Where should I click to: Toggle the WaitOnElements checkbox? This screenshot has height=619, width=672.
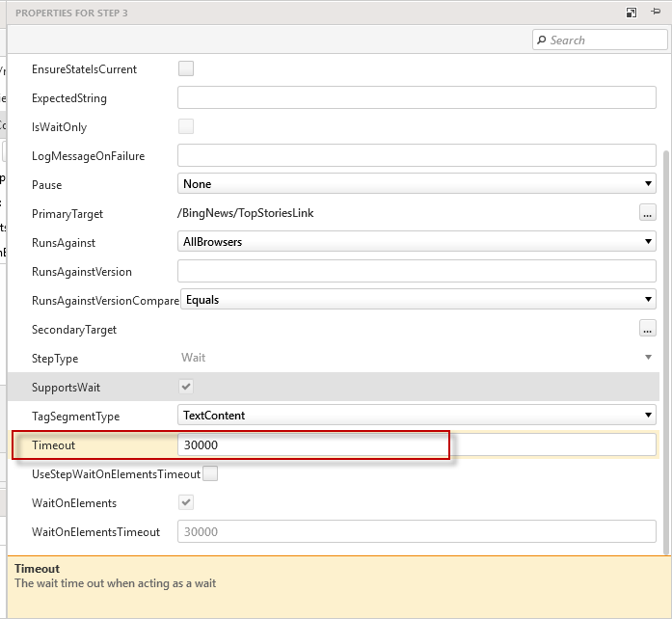click(186, 502)
